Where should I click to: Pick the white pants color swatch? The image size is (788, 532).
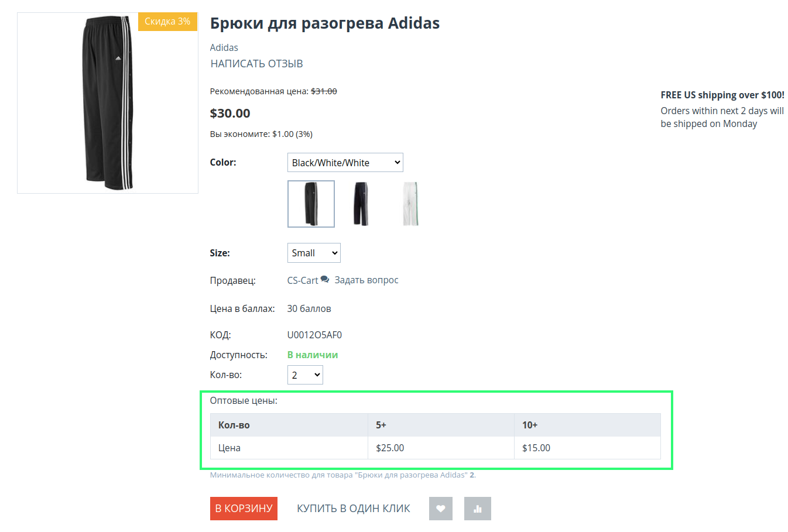[410, 204]
